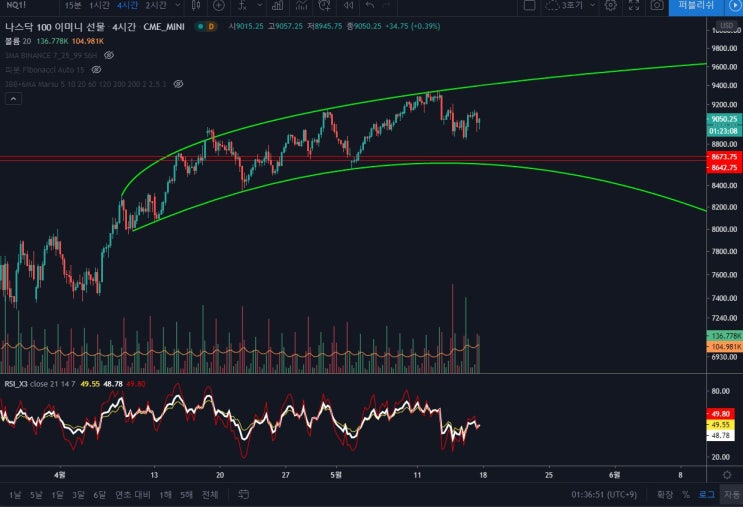Viewport: 743px width, 507px height.
Task: Click the red 8673.75 price line label
Action: tap(725, 156)
